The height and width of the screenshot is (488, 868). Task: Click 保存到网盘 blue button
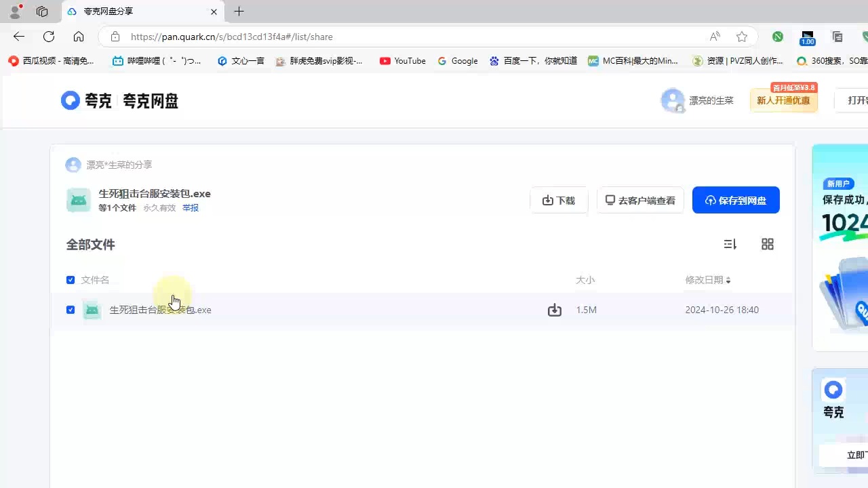(736, 200)
